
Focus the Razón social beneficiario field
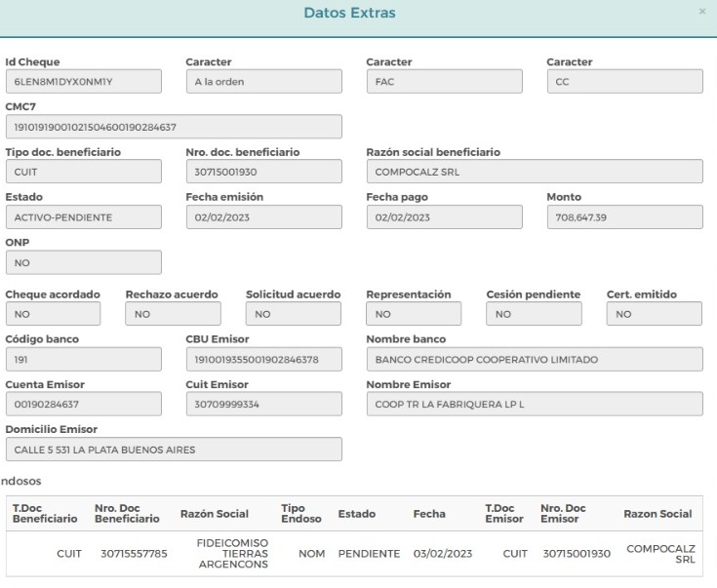pyautogui.click(x=535, y=172)
